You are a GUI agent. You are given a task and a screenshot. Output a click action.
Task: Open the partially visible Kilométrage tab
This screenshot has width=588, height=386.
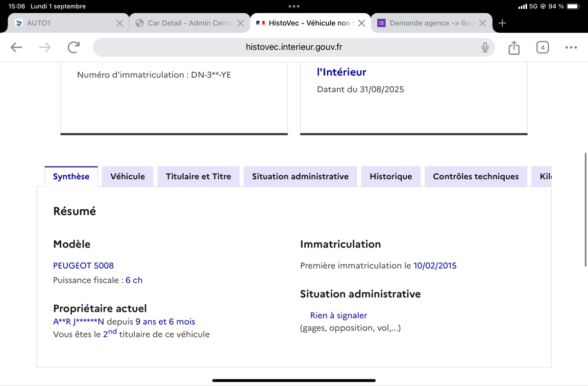pos(542,176)
